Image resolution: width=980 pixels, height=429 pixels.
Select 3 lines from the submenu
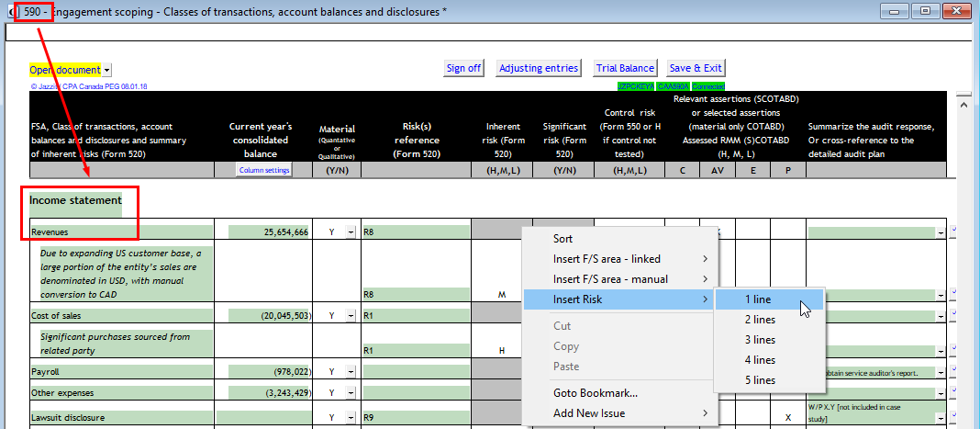tap(760, 340)
